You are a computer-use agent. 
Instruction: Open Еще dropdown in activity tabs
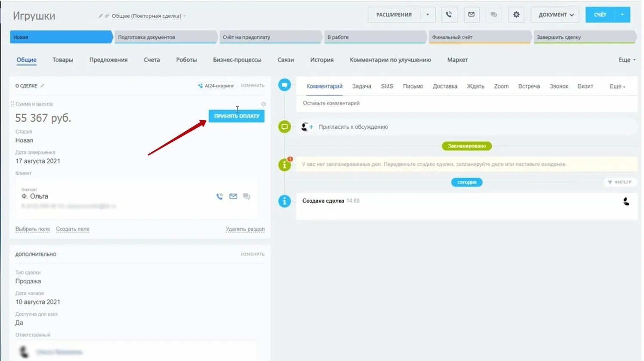pyautogui.click(x=617, y=86)
